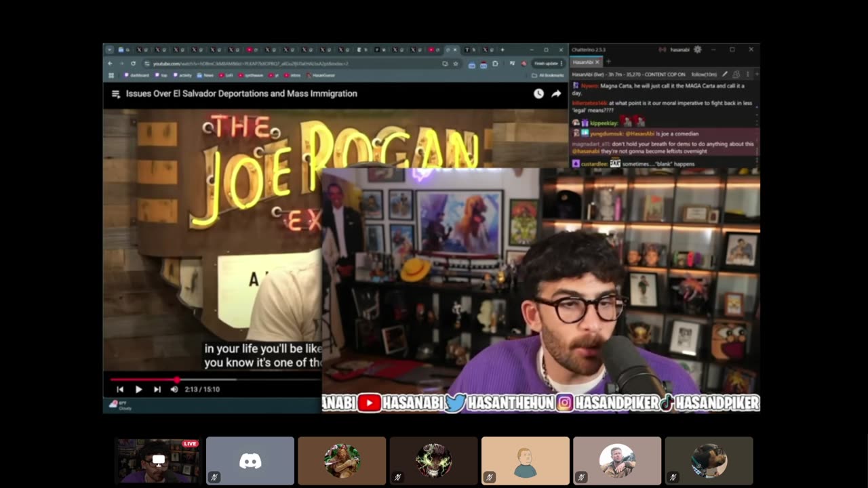Click the Finish update button in Chrome
868x488 pixels.
click(x=549, y=63)
